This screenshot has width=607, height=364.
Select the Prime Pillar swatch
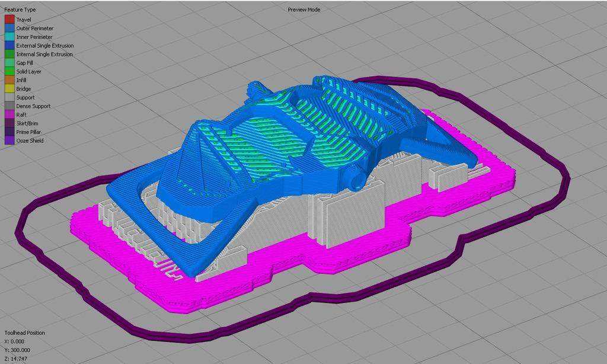9,132
